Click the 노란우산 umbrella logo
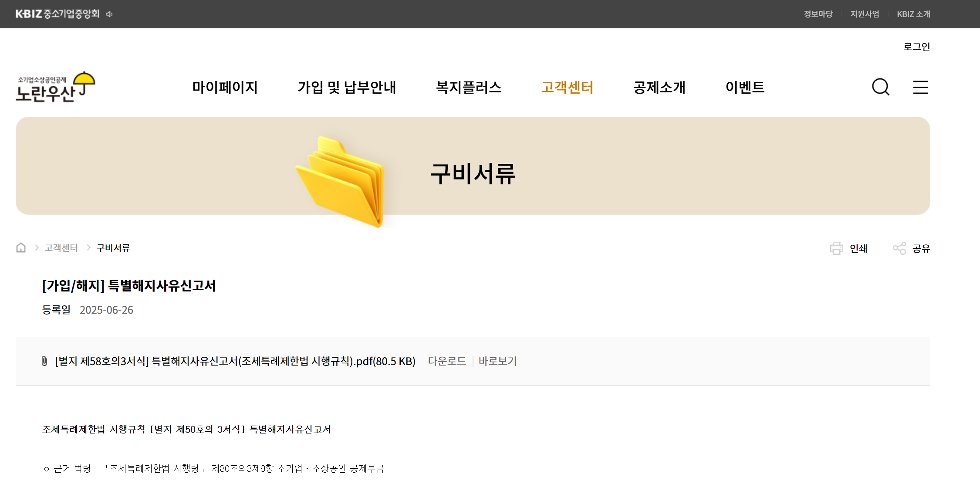This screenshot has height=484, width=980. 55,87
